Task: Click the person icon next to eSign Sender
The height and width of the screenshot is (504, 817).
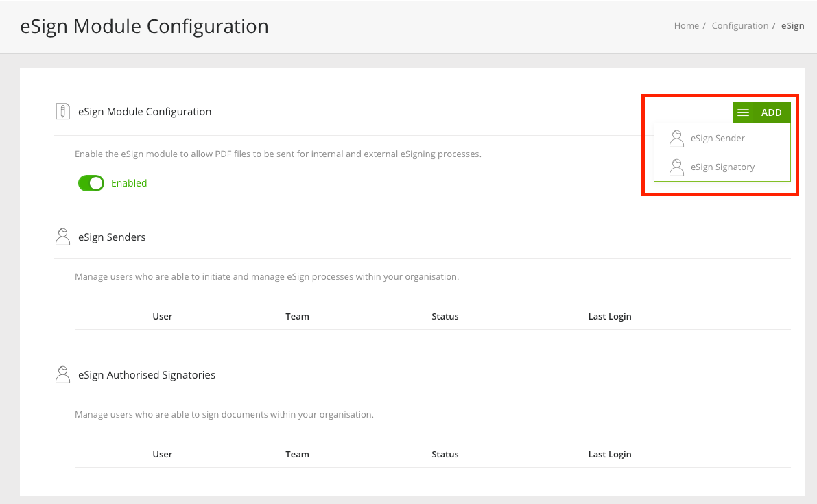Action: point(676,139)
